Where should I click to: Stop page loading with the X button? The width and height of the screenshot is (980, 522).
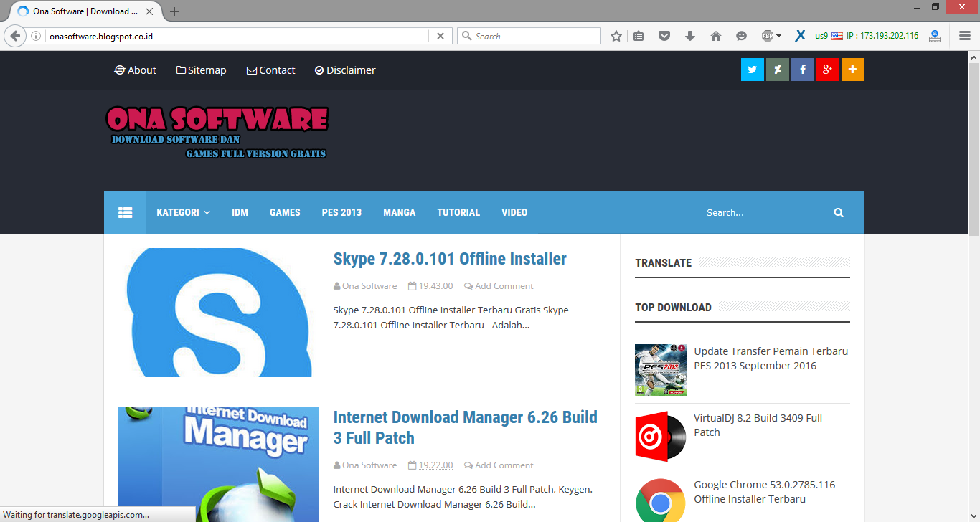(x=440, y=36)
